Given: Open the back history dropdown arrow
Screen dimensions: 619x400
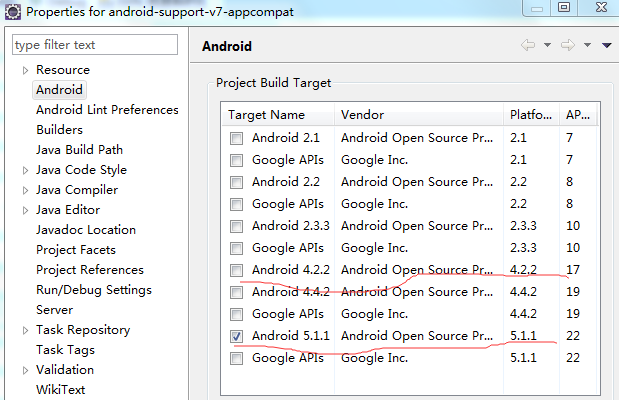Looking at the screenshot, I should point(547,45).
